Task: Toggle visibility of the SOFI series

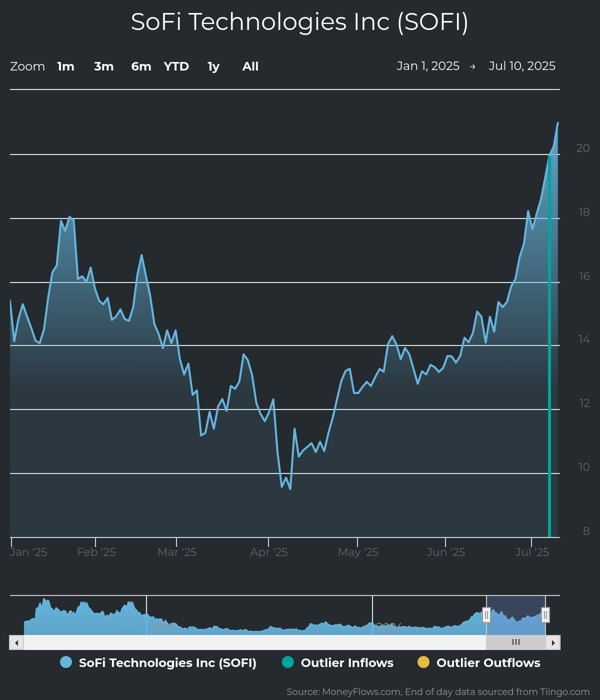Action: 167,662
